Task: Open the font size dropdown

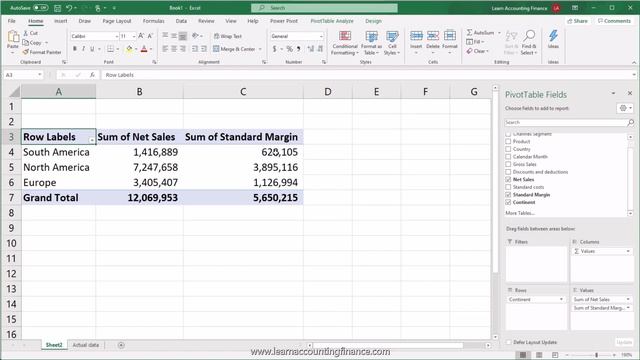Action: pyautogui.click(x=134, y=36)
